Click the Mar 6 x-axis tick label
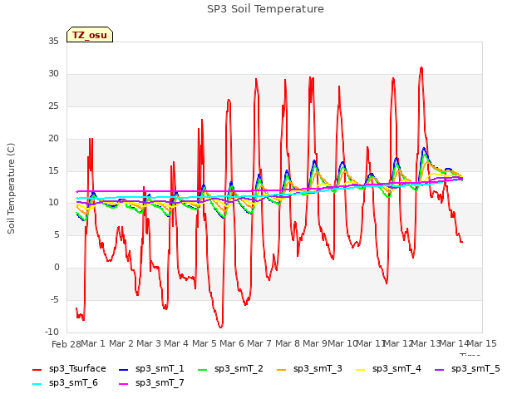532x399 pixels. [232, 343]
